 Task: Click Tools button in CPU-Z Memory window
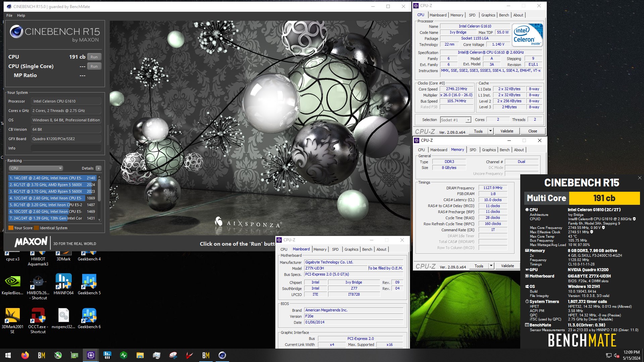(x=479, y=266)
